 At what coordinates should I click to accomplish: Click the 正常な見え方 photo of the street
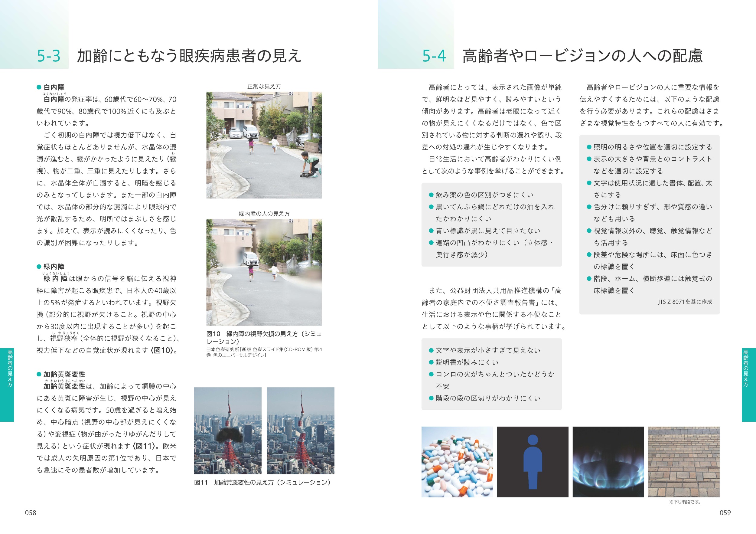pos(264,145)
